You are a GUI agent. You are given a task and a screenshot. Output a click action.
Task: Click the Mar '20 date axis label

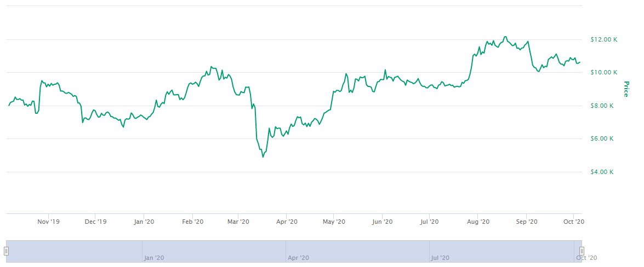[238, 222]
